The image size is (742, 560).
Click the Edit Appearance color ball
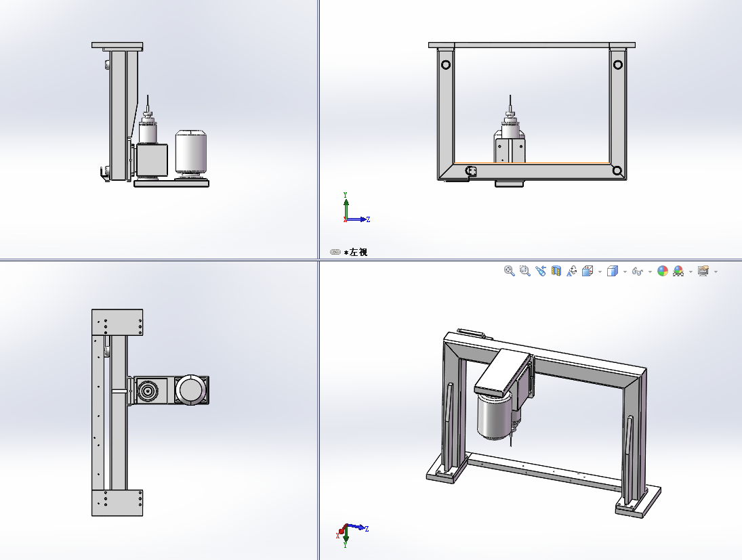coord(663,271)
